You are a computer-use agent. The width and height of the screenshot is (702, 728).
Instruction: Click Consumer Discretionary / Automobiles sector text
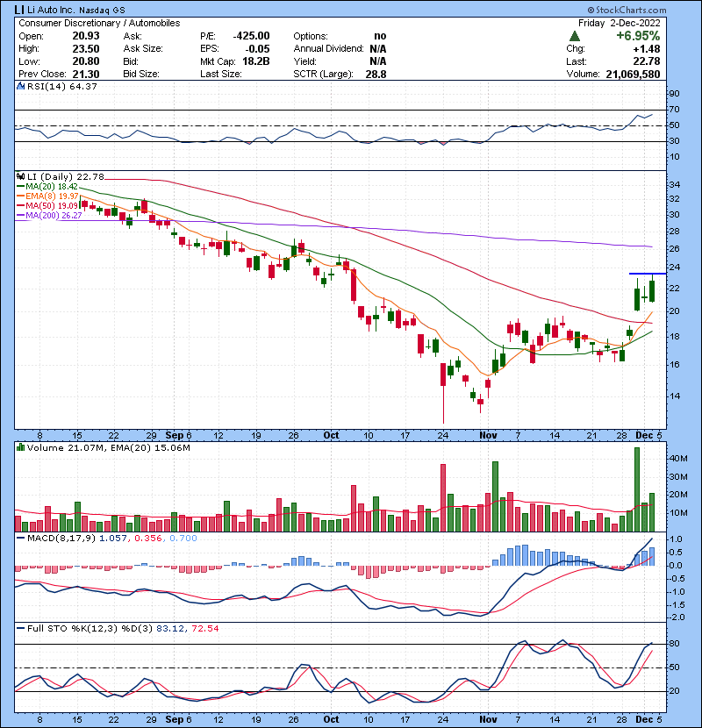point(99,23)
